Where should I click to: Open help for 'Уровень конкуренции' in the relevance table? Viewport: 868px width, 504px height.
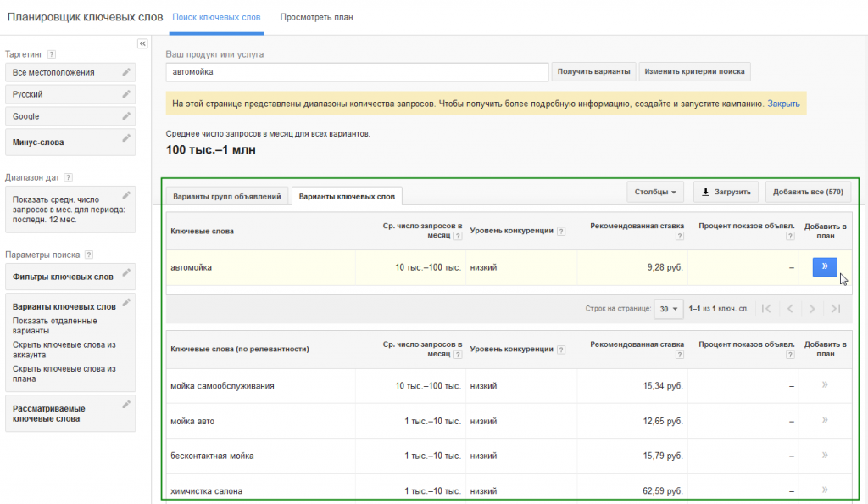point(561,350)
